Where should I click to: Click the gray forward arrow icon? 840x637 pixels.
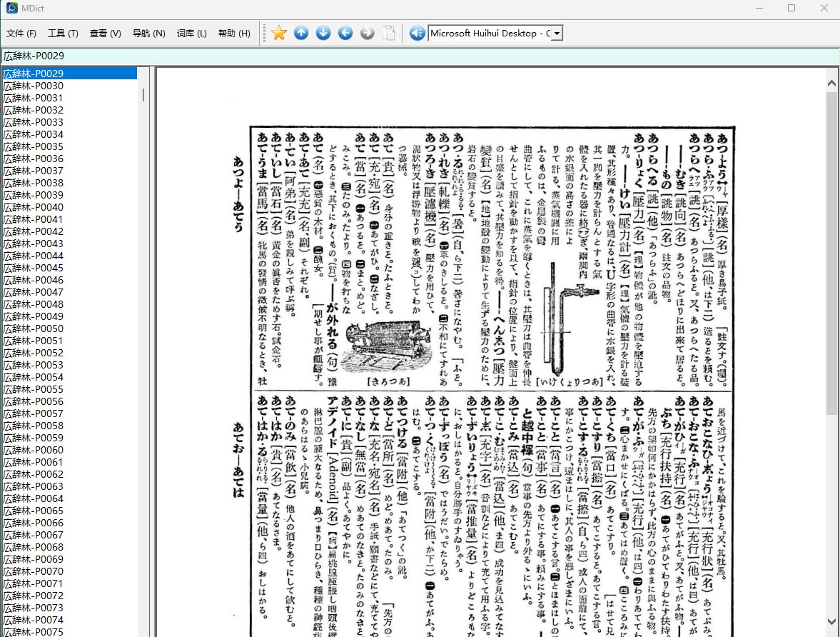[x=368, y=34]
